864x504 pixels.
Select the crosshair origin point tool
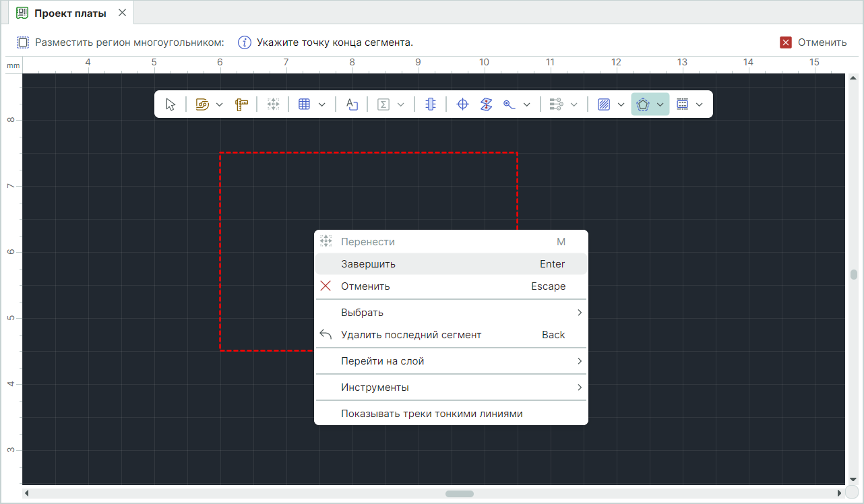[x=462, y=104]
